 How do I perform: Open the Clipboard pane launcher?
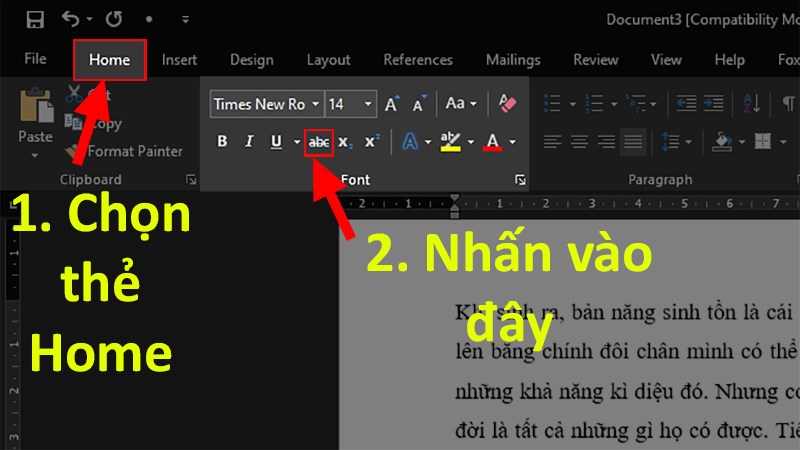coord(191,179)
